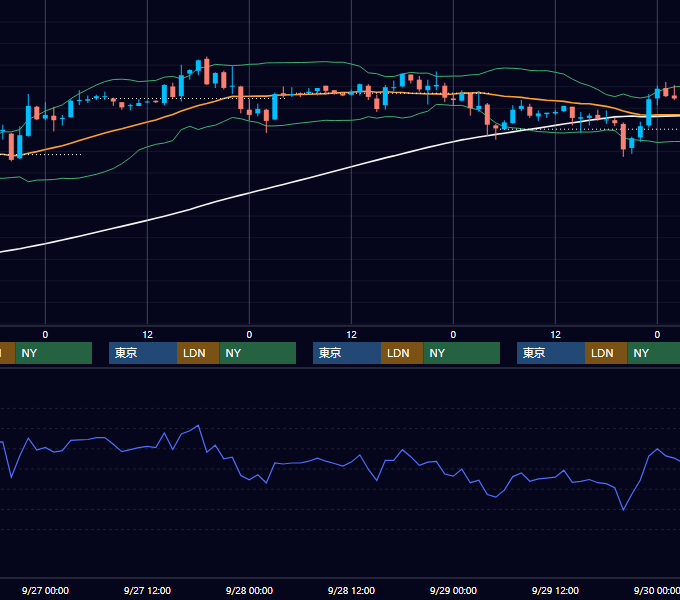
Task: Select the LDN session block on 9/28
Action: pyautogui.click(x=402, y=353)
